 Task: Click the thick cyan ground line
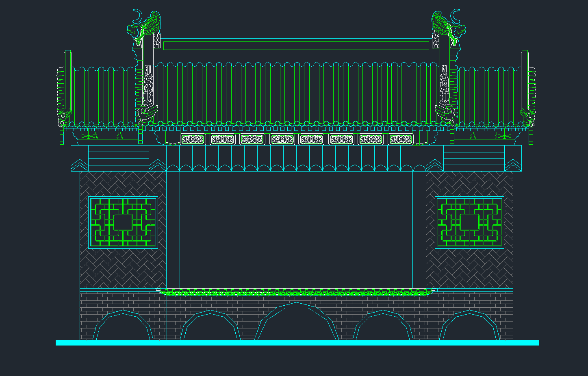click(x=297, y=343)
